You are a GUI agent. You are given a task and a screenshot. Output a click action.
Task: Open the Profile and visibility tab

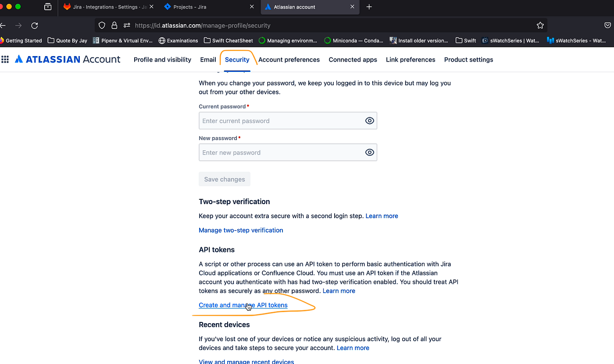(162, 60)
